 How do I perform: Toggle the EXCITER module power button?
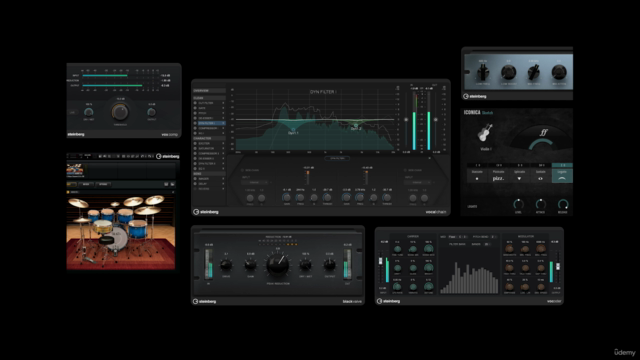(196, 143)
